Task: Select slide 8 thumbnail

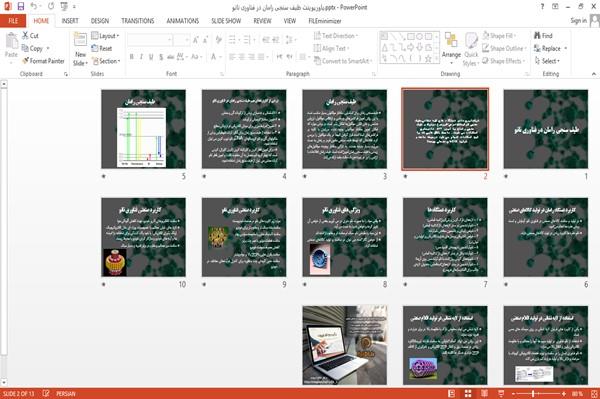Action: point(344,237)
